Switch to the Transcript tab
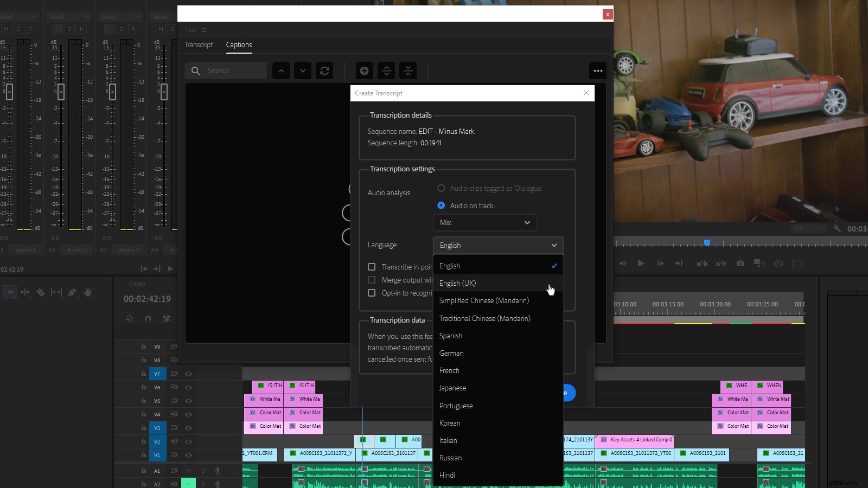 (198, 44)
